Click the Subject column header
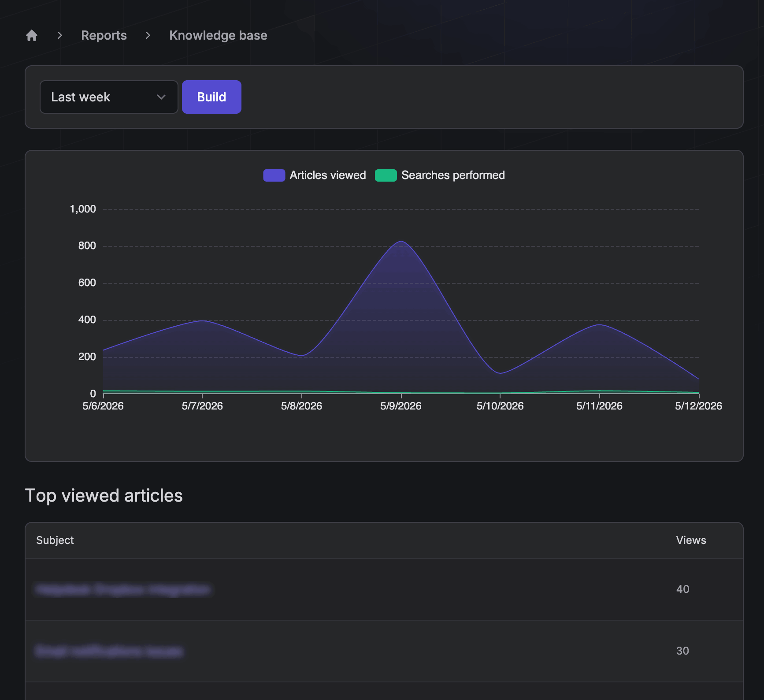Image resolution: width=764 pixels, height=700 pixels. (55, 540)
